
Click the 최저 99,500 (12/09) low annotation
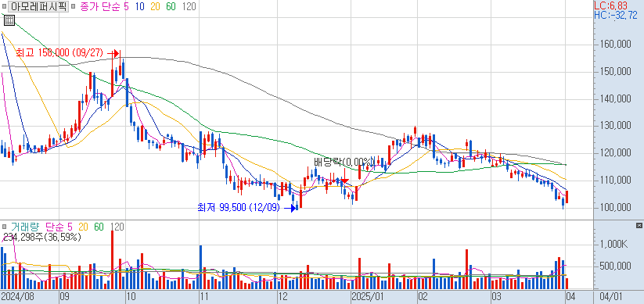pos(239,208)
